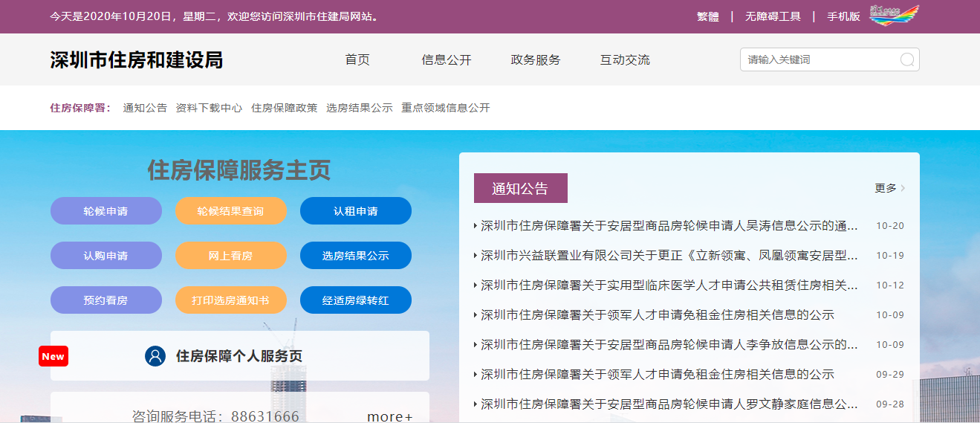Click the 住房保障服务主页 heading
Viewport: 980px width, 423px height.
pos(239,170)
